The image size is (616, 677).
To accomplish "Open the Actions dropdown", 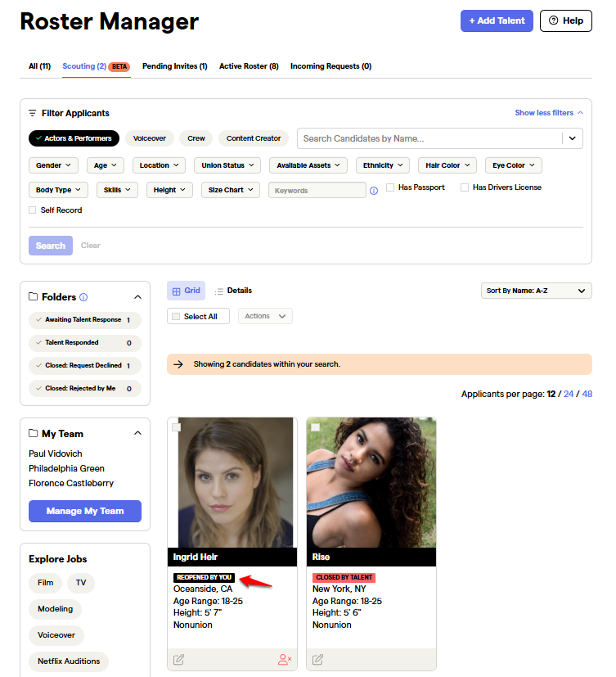I will (x=265, y=316).
